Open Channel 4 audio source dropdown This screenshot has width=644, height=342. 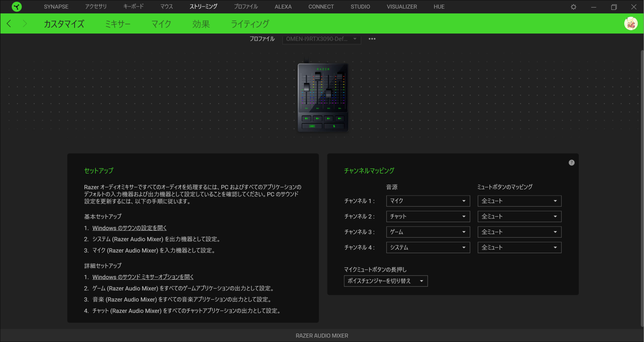[x=428, y=247]
